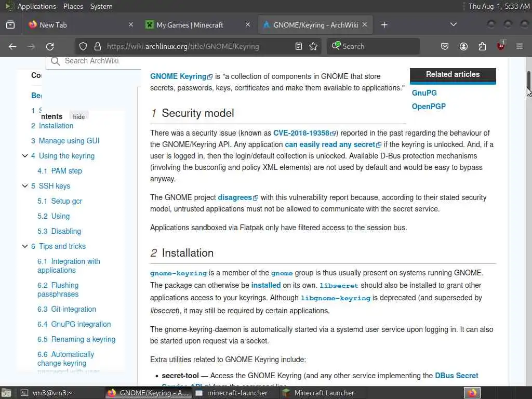Open the GNOME Keyring external link
Viewport: 532px width, 399px height.
click(x=181, y=76)
